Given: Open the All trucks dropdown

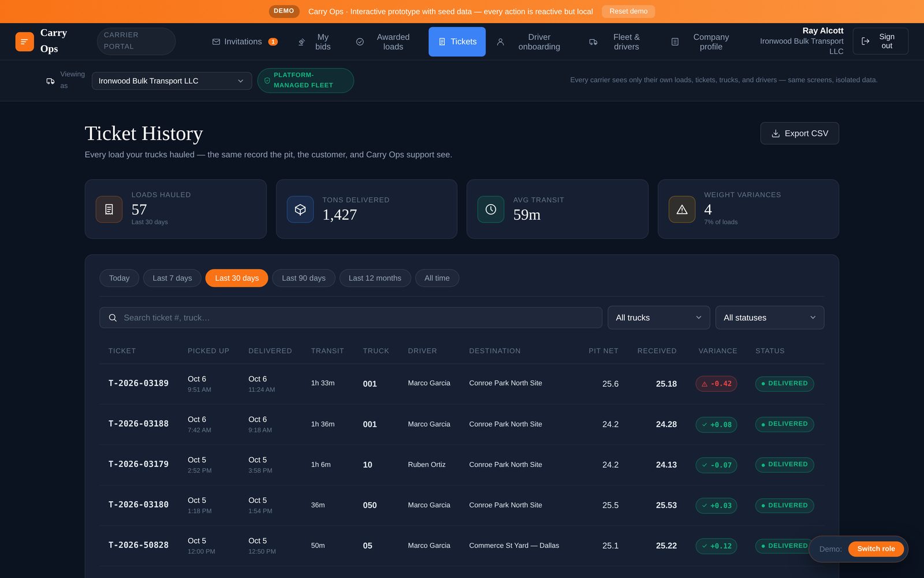Looking at the screenshot, I should click(659, 318).
